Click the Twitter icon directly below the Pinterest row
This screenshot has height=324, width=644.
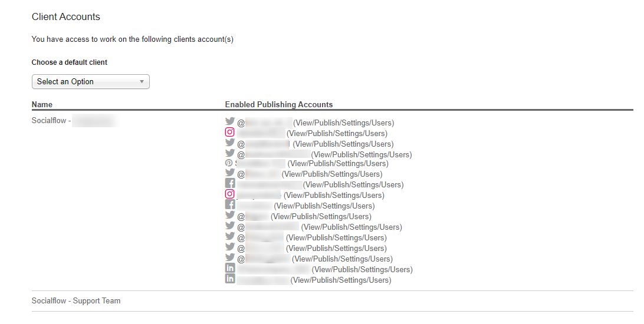pyautogui.click(x=229, y=172)
